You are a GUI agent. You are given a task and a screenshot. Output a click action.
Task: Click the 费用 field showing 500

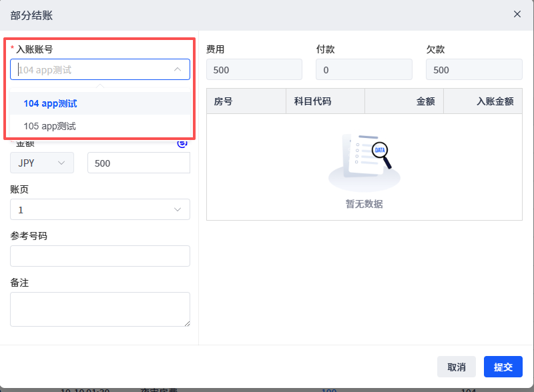(x=254, y=70)
